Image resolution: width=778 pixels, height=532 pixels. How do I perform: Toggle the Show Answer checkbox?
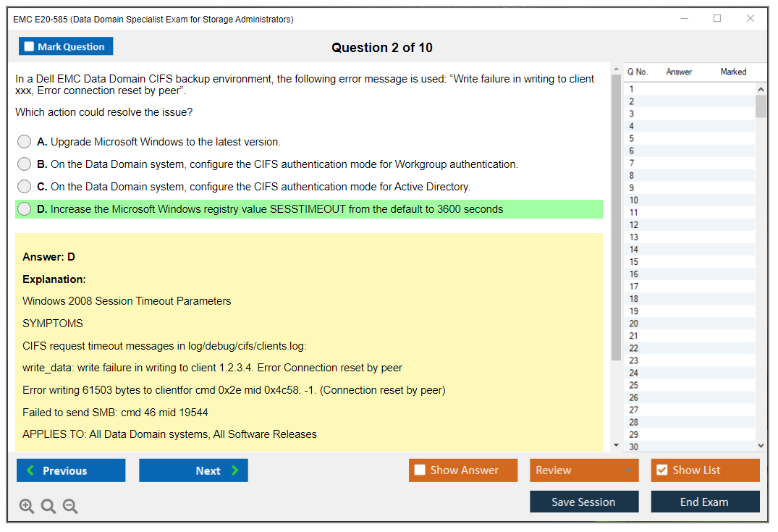click(420, 470)
